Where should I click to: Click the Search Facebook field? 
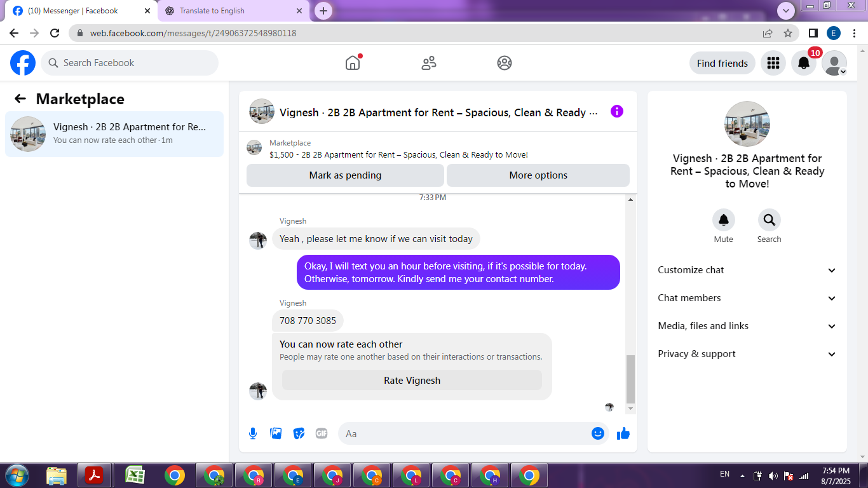click(130, 63)
